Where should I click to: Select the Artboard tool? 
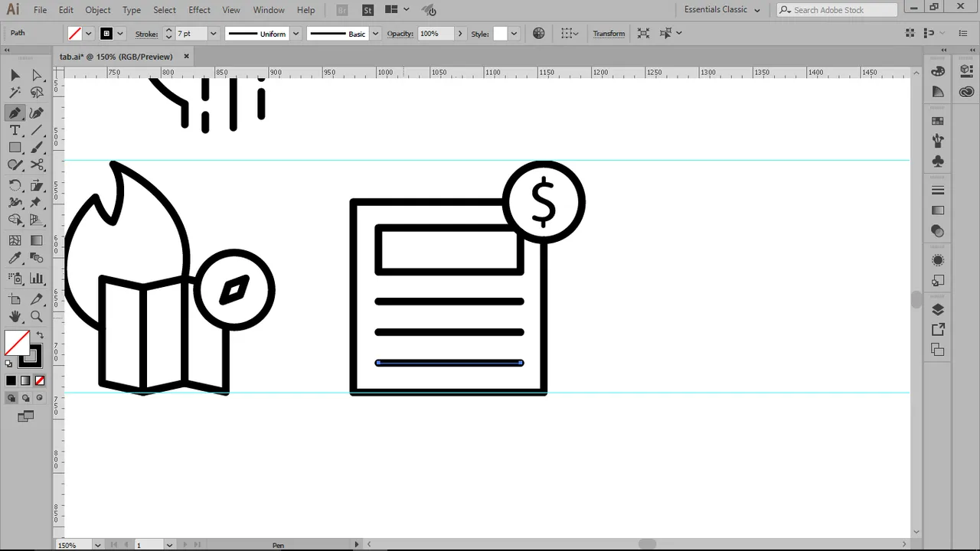(x=15, y=299)
